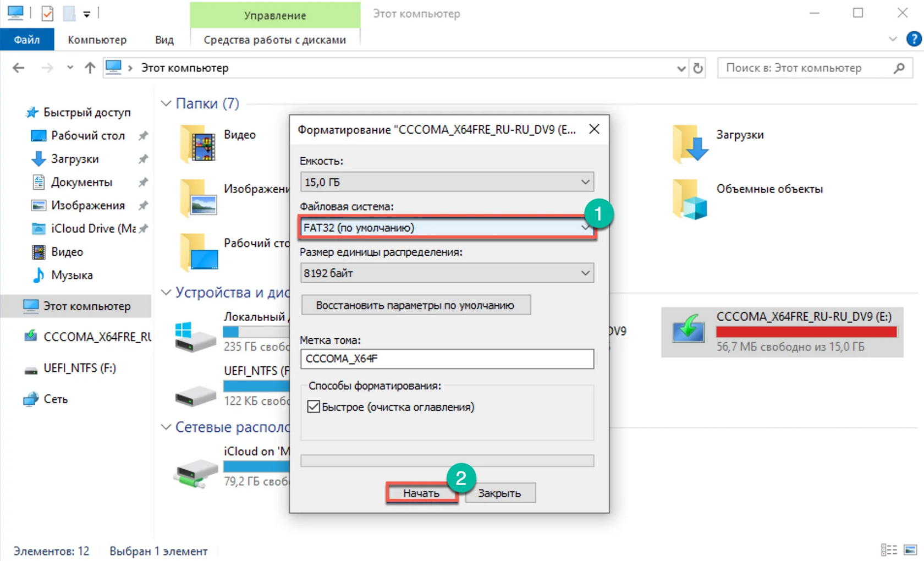
Task: Refresh the address bar location
Action: pyautogui.click(x=698, y=68)
